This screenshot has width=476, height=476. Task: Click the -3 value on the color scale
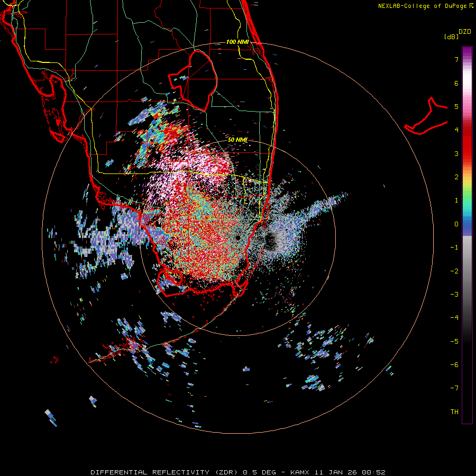454,295
